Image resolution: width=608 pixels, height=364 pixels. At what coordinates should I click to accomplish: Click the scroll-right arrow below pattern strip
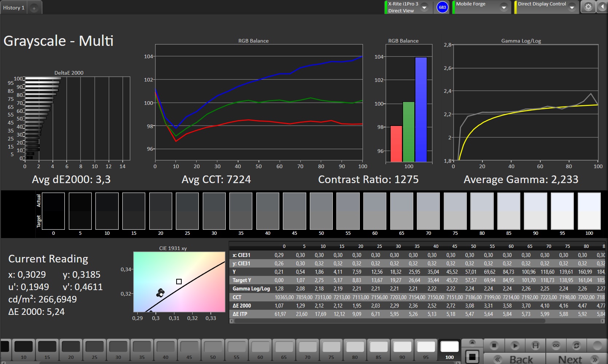point(458,363)
